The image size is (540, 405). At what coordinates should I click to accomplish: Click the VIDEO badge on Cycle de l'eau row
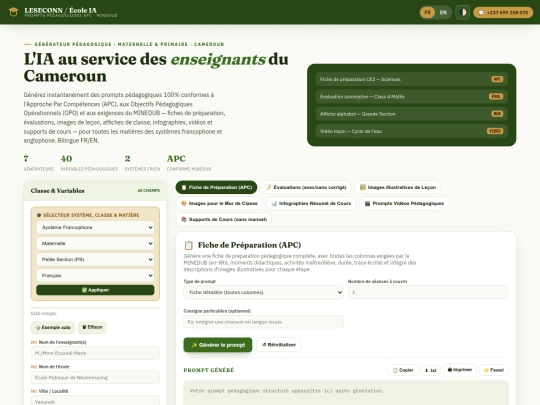point(495,131)
